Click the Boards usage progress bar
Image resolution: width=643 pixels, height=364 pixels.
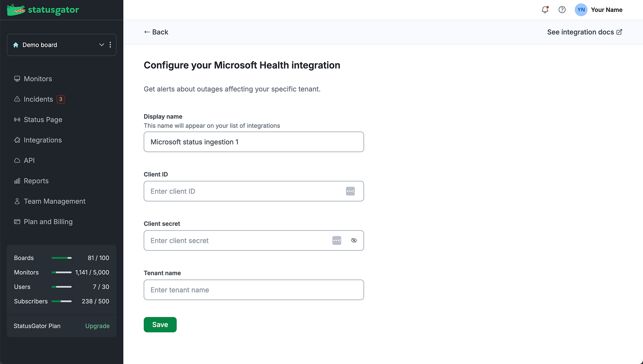[62, 258]
